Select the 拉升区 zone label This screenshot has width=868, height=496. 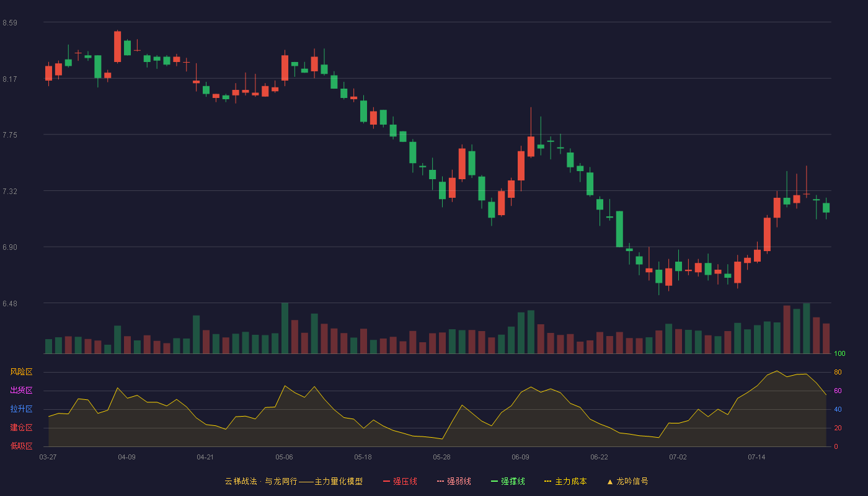click(21, 409)
